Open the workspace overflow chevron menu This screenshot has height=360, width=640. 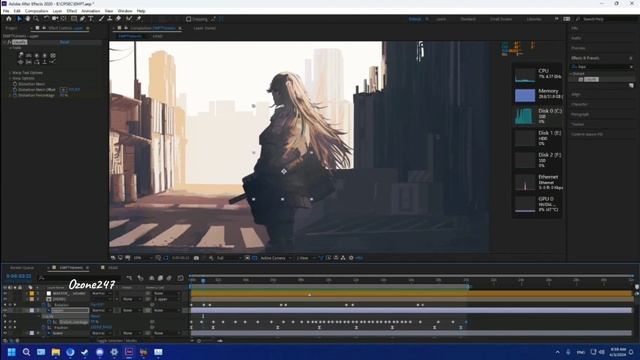(556, 19)
